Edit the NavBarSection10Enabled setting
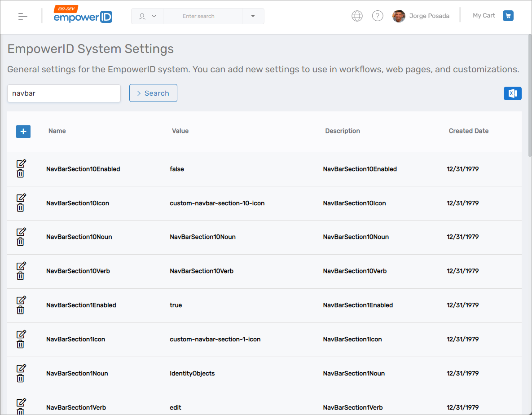This screenshot has width=532, height=415. [x=21, y=164]
